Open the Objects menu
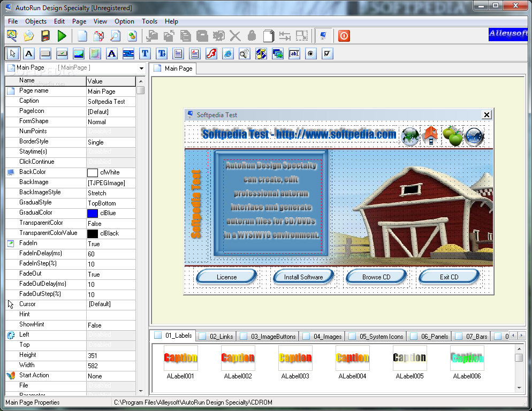Viewport: 532px width, 411px height. click(x=36, y=21)
